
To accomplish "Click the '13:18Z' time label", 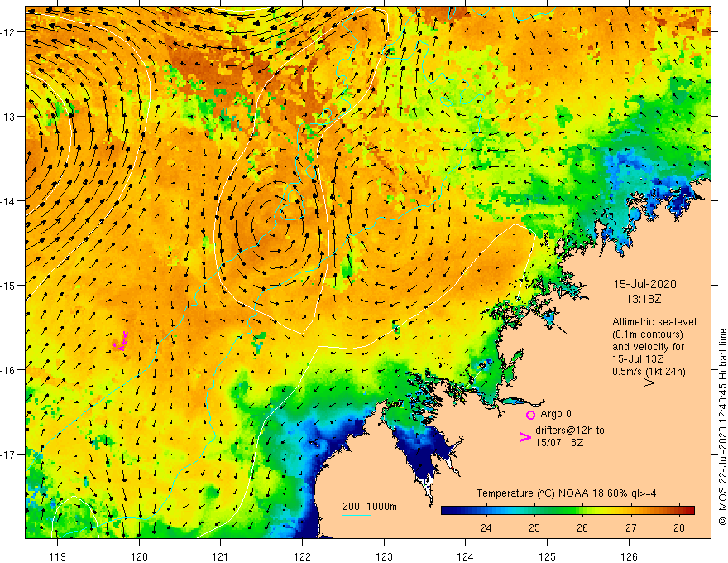I will [644, 299].
